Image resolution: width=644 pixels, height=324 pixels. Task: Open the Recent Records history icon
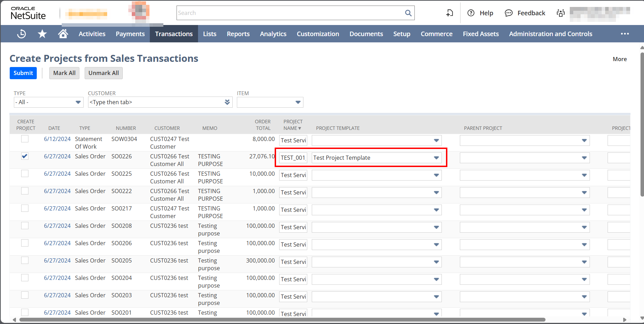(x=22, y=34)
